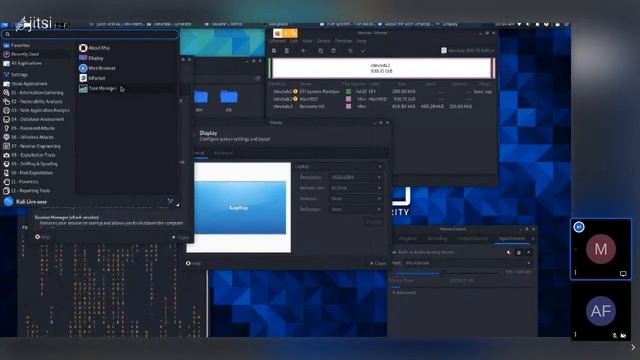Open the Resolution dropdown in Display

(x=356, y=177)
